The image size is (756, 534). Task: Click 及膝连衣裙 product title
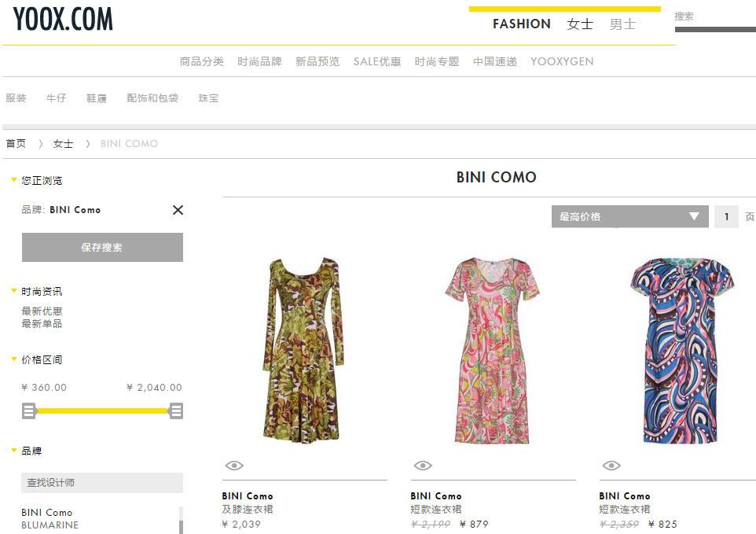pyautogui.click(x=248, y=510)
